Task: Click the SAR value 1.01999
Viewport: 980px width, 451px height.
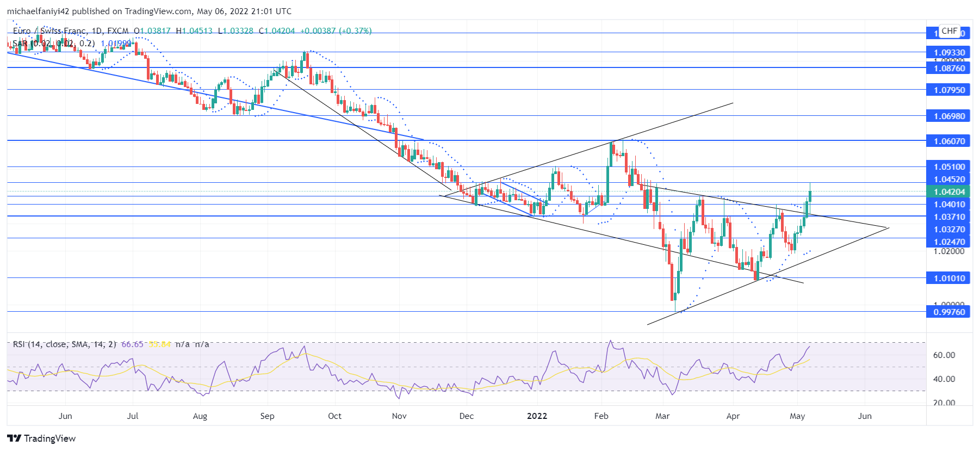Action: 116,44
